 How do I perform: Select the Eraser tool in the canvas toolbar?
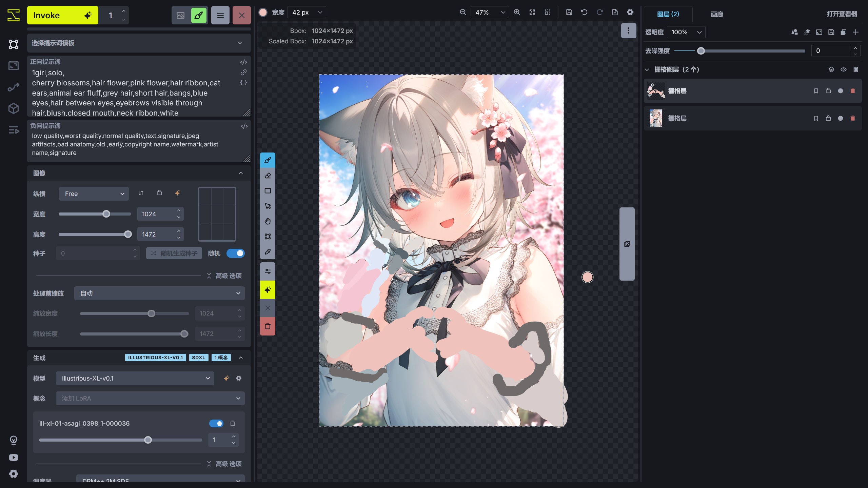268,176
